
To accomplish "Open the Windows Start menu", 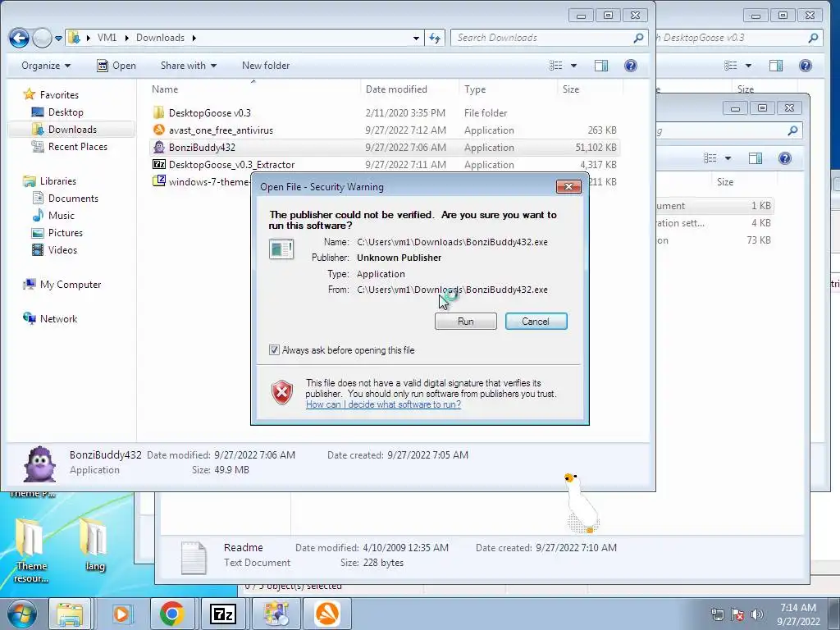I will click(x=21, y=614).
